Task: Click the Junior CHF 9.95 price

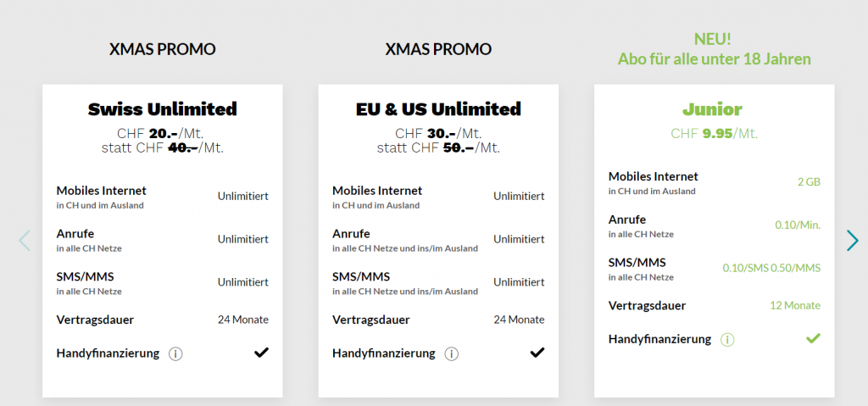Action: click(714, 133)
